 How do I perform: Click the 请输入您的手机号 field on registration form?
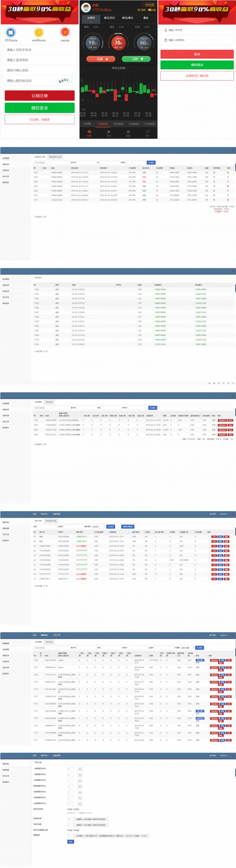tap(39, 50)
